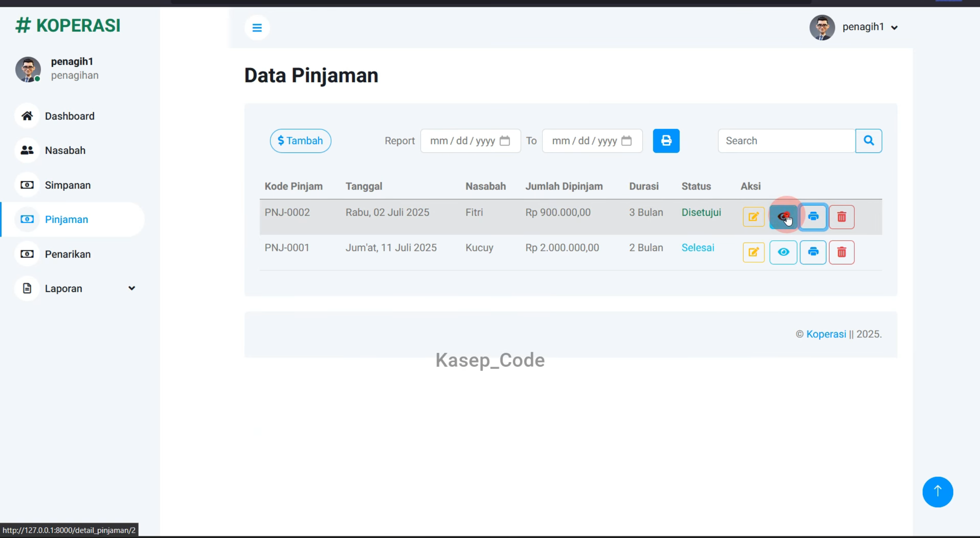This screenshot has width=980, height=538.
Task: Focus the Search input field
Action: click(786, 141)
